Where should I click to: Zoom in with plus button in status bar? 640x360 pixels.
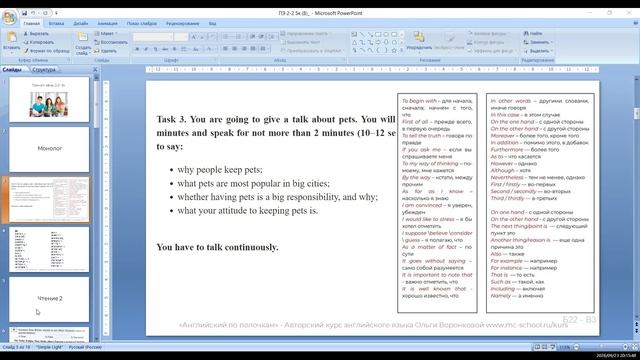click(x=625, y=347)
